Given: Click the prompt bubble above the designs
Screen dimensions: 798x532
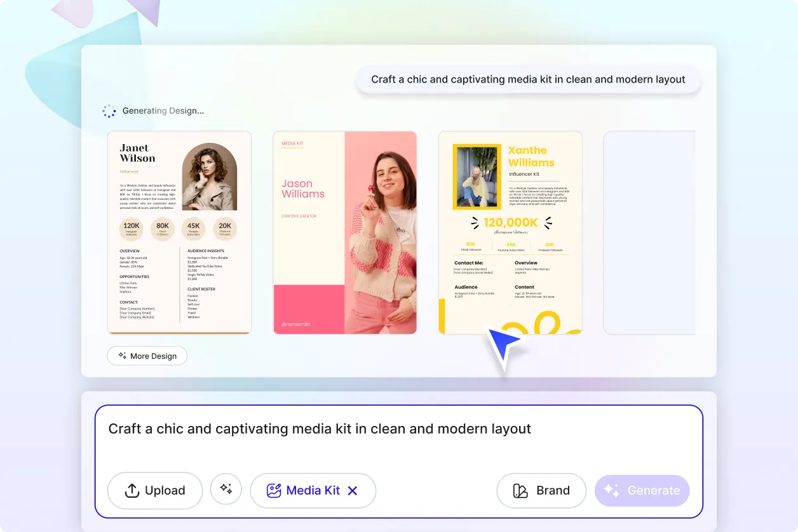Looking at the screenshot, I should click(x=528, y=80).
